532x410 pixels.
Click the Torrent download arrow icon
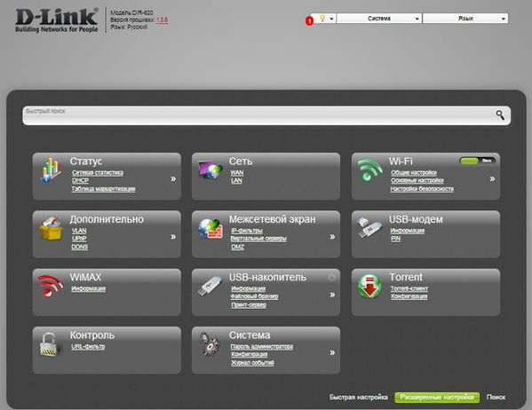click(369, 287)
